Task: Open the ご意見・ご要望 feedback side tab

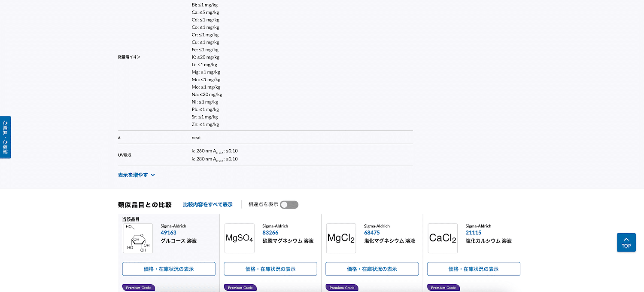Action: pos(5,137)
